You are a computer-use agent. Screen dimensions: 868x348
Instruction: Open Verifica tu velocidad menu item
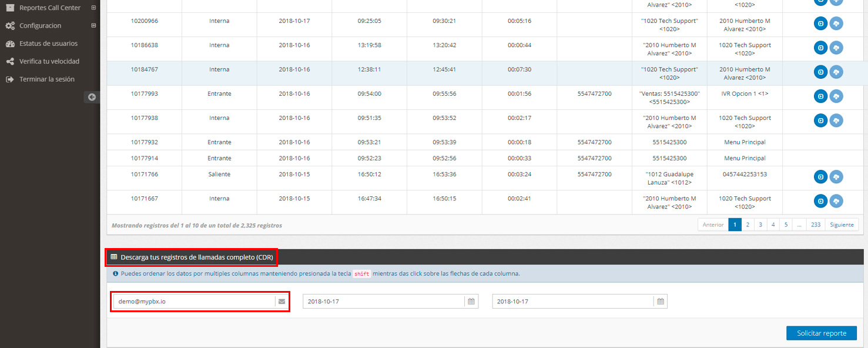coord(49,61)
